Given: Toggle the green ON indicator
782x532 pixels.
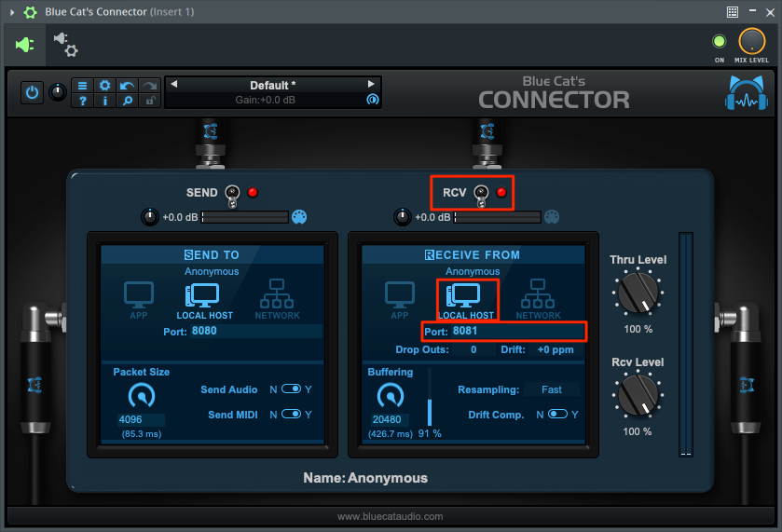Looking at the screenshot, I should (720, 41).
